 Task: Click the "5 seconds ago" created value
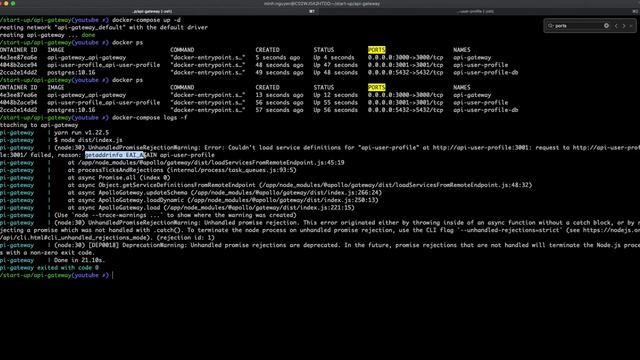[x=278, y=58]
